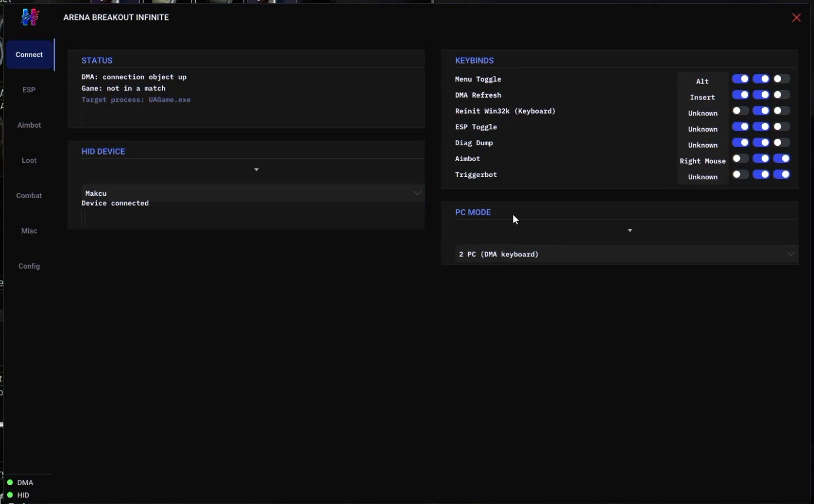Click "DMA: connection object up" status line
The image size is (814, 504).
pos(134,77)
